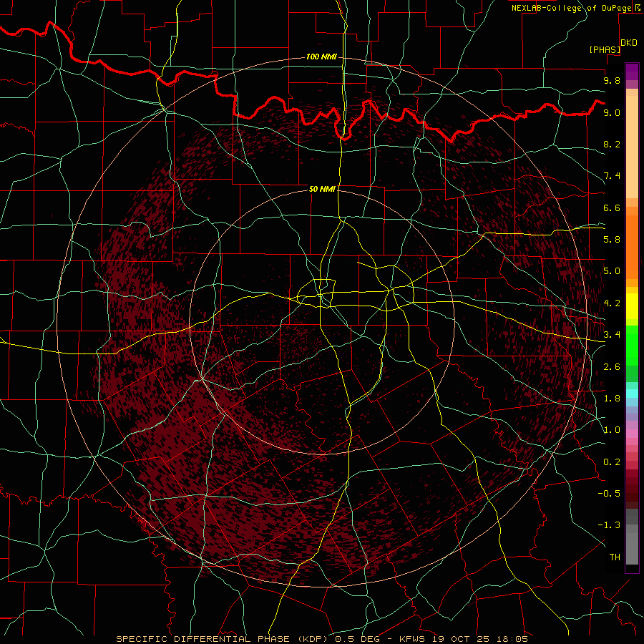Image resolution: width=644 pixels, height=644 pixels.
Task: Click the 5.8 value on the scale
Action: point(612,240)
